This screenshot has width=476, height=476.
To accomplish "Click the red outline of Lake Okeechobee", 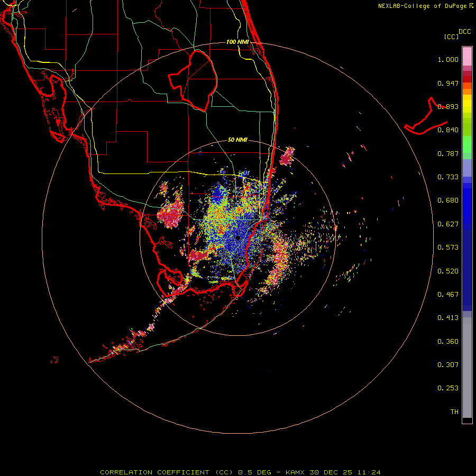I will (193, 80).
